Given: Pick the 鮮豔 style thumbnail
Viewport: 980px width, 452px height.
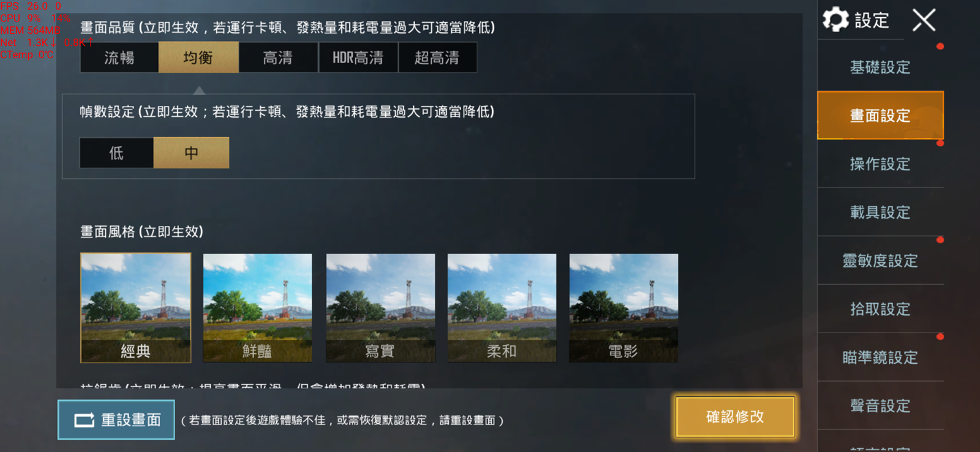Looking at the screenshot, I should pyautogui.click(x=257, y=308).
